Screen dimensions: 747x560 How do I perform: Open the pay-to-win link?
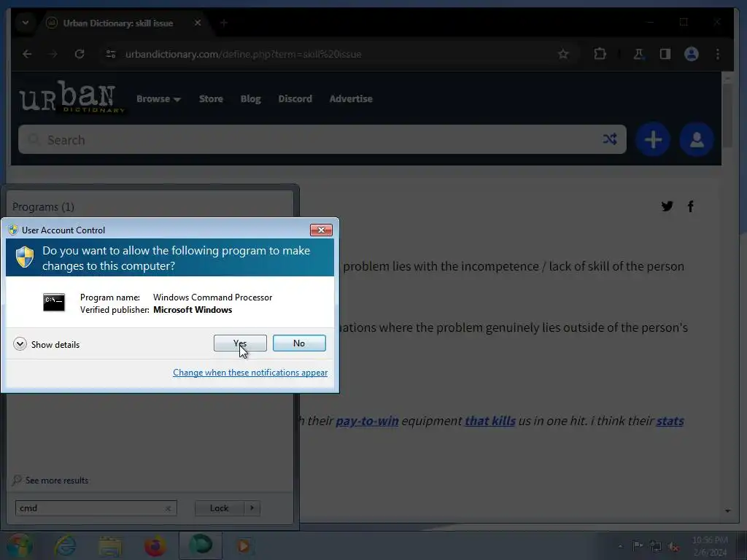tap(367, 421)
